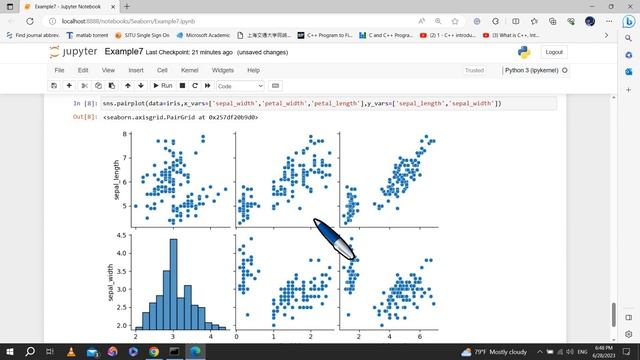Click the notebook vertical scrollbar thumb

click(x=613, y=314)
